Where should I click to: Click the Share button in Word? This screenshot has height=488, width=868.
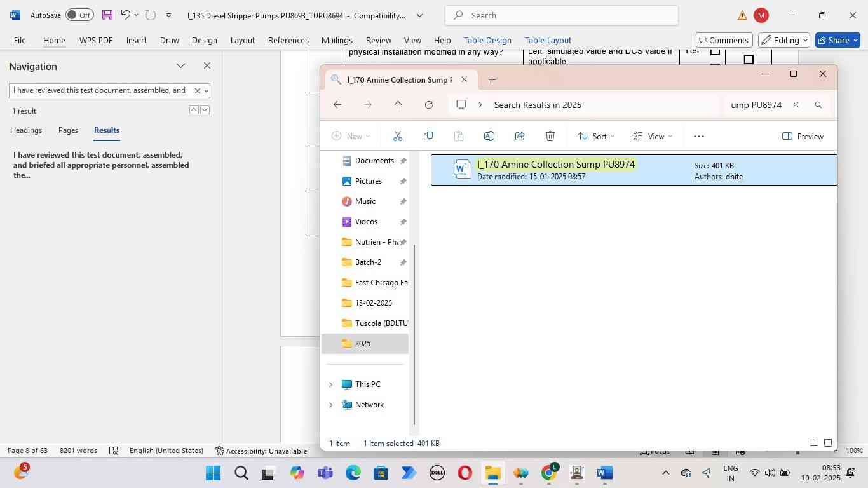(837, 40)
